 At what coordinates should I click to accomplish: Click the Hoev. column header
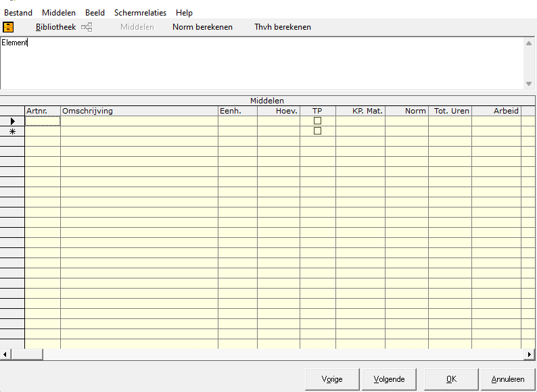(x=279, y=111)
